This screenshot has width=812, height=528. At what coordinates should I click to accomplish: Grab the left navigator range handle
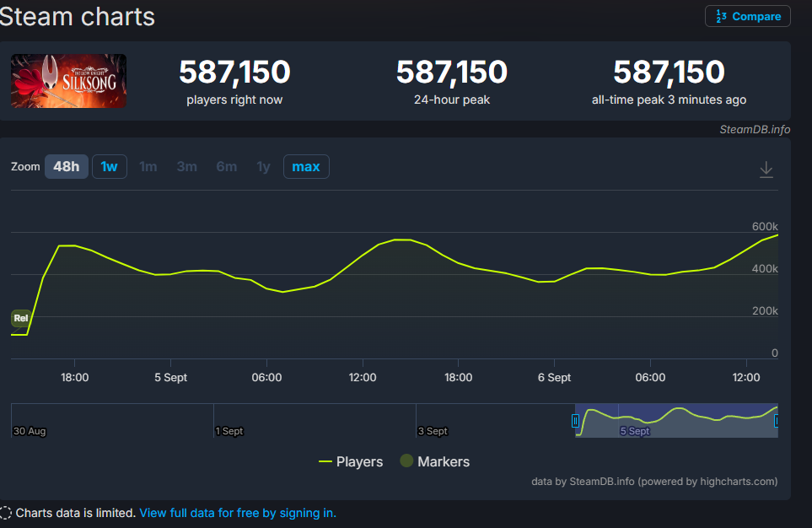[575, 421]
